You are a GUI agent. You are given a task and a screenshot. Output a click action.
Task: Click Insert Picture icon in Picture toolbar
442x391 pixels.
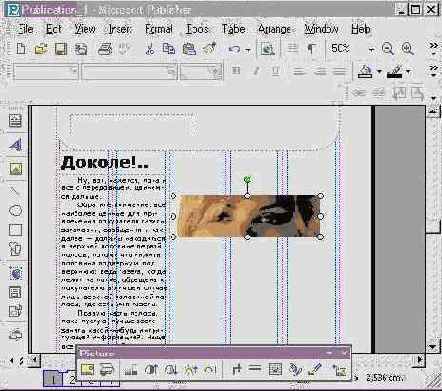[x=87, y=369]
